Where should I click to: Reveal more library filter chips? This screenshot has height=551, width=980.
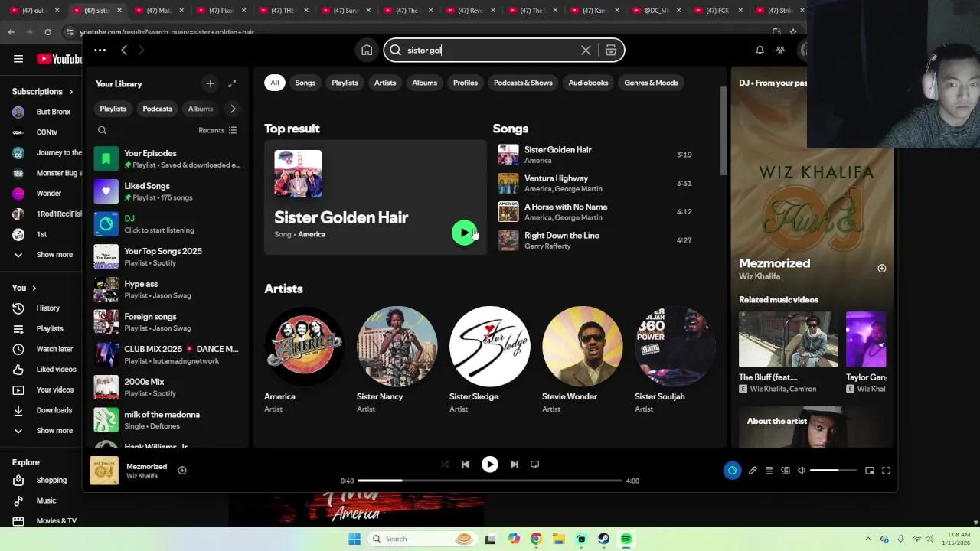point(233,109)
